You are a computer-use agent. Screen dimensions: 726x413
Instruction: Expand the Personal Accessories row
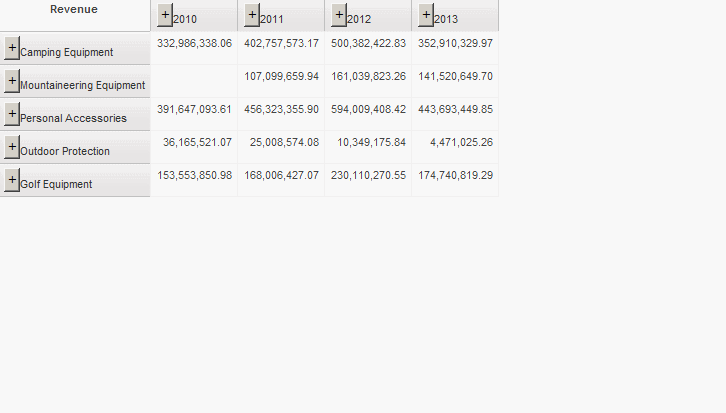pos(12,114)
